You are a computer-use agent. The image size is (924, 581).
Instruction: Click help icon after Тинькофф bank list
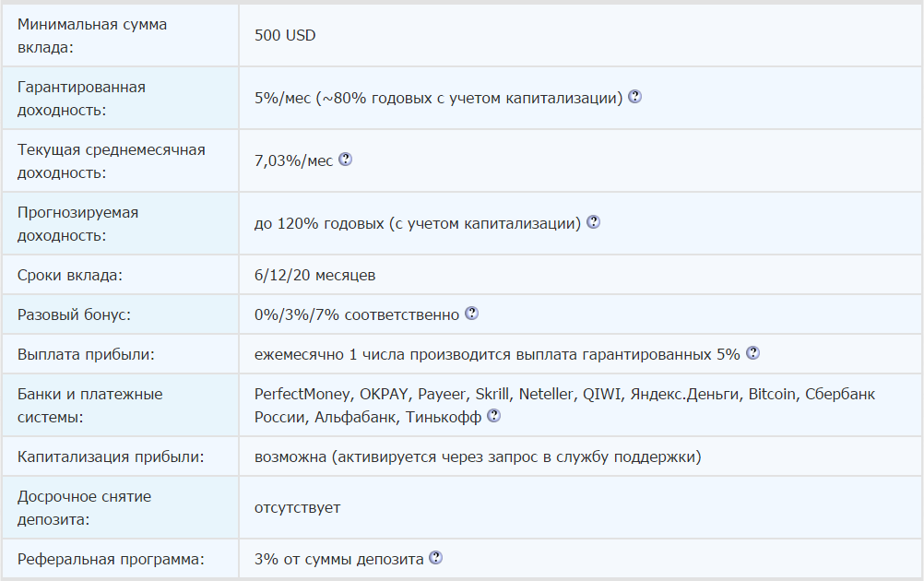[494, 416]
